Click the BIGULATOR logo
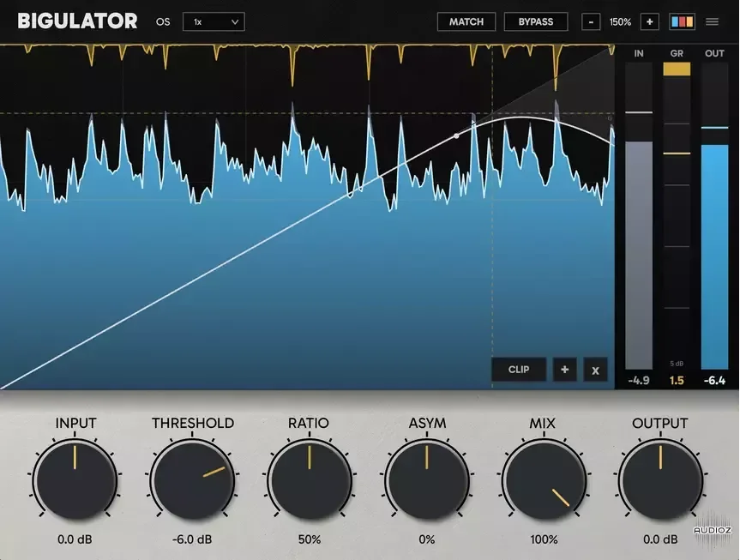This screenshot has height=560, width=740. point(77,21)
